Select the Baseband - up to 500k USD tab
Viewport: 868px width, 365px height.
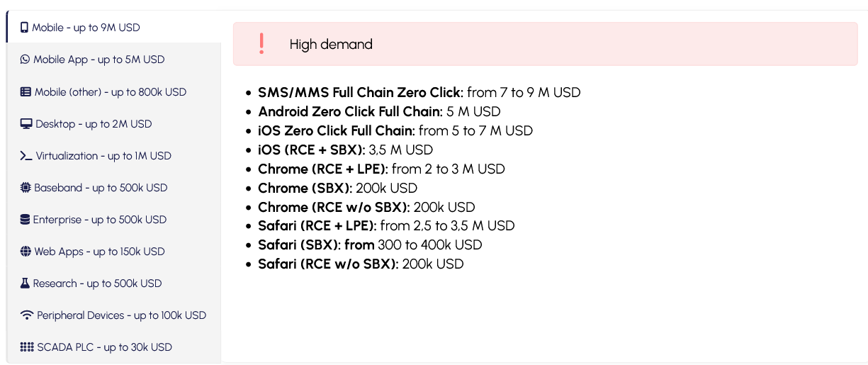(x=101, y=188)
